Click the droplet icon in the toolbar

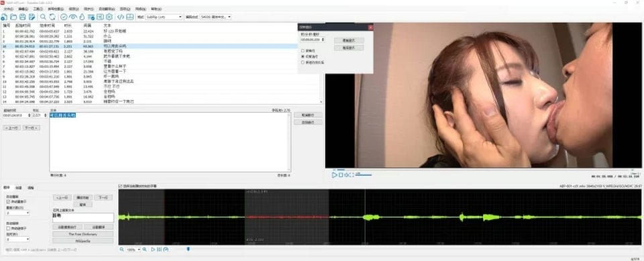coord(82,17)
